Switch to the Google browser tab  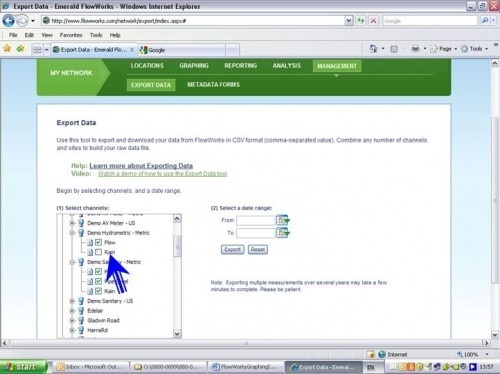[x=182, y=50]
